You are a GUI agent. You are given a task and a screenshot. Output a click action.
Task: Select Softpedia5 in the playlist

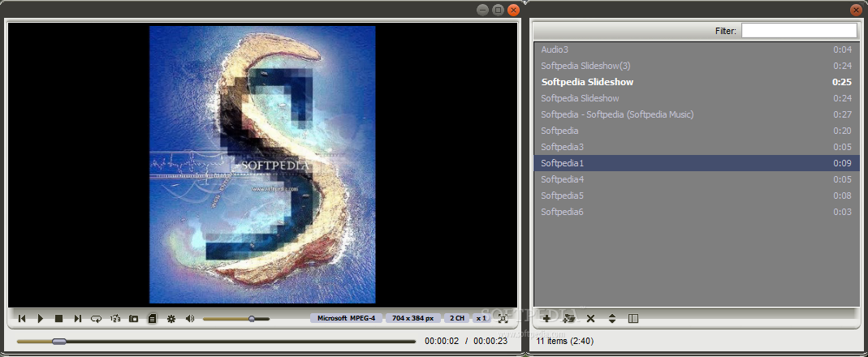[697, 196]
